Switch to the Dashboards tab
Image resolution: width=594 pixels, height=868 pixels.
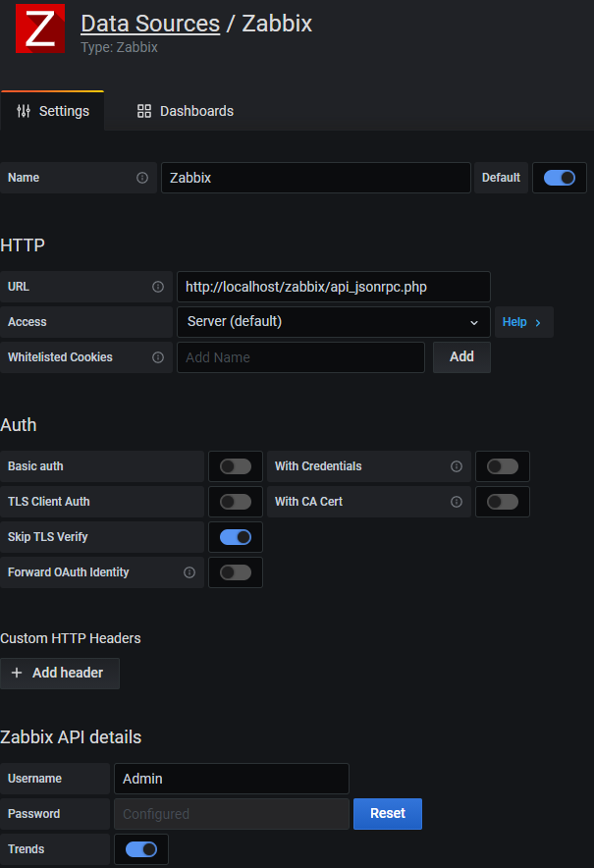point(186,111)
